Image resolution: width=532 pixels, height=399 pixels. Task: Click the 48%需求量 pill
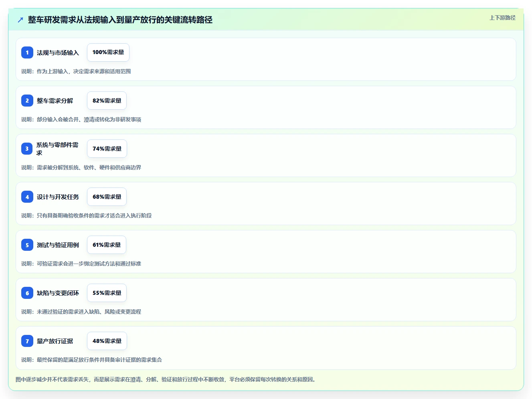click(107, 341)
